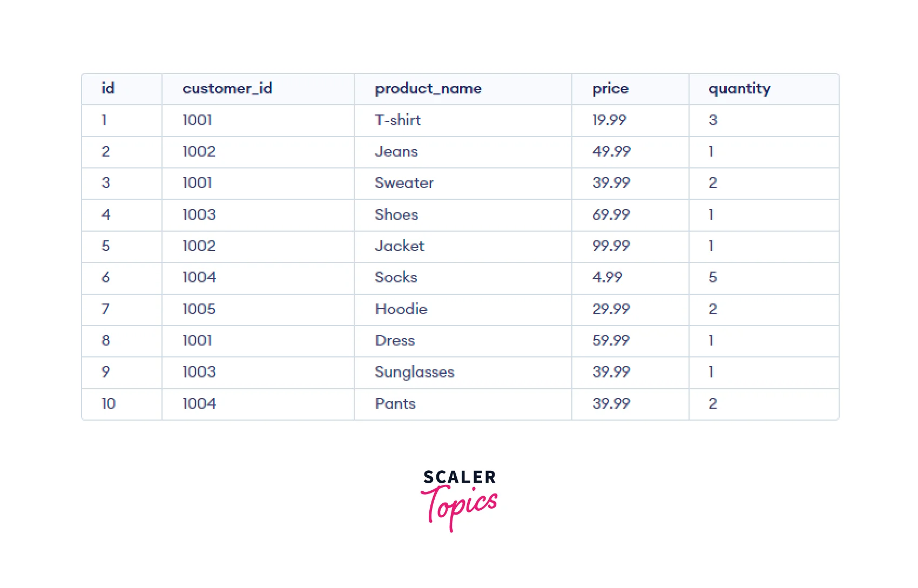This screenshot has width=918, height=588.
Task: Click the 99.99 price value
Action: (611, 246)
